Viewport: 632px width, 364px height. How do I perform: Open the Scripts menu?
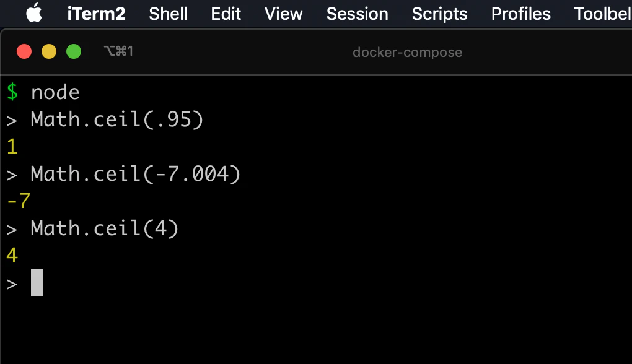tap(439, 14)
